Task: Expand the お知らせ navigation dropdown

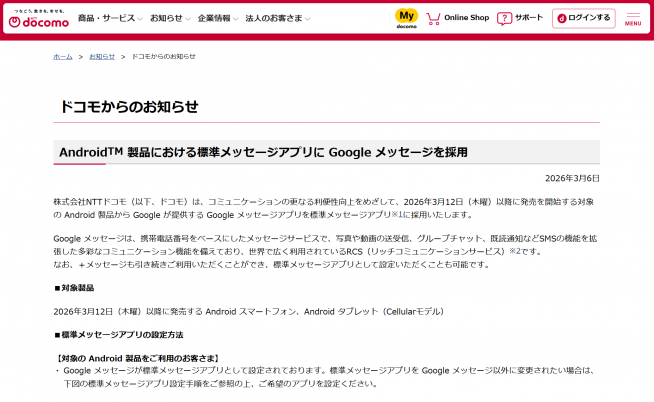Action: pyautogui.click(x=171, y=18)
